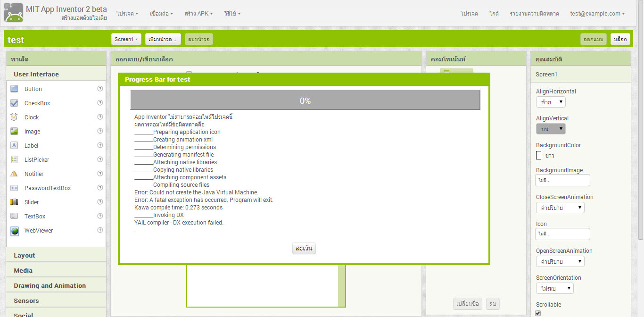Screen dimensions: 644x317
Task: Open the เชื่อมต่อ menu
Action: click(161, 14)
